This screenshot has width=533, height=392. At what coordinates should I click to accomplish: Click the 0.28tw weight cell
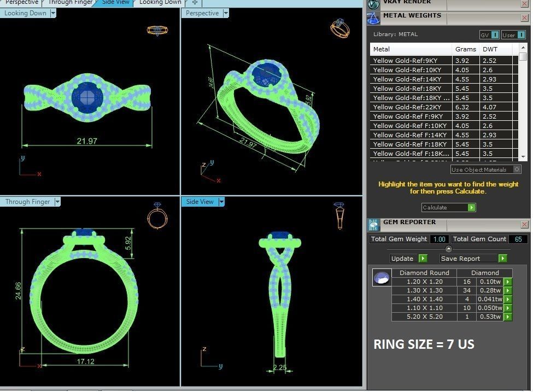tap(490, 290)
